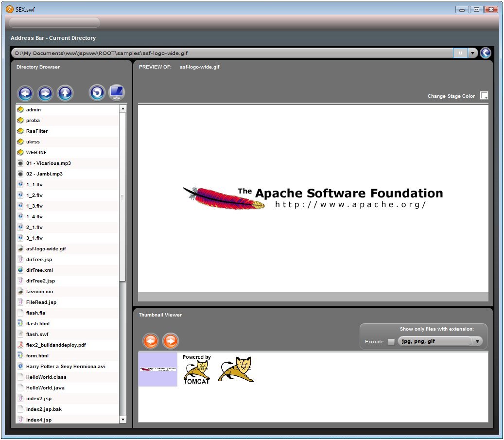The image size is (504, 440).
Task: Select the asf-logo-wide thumbnail
Action: click(x=158, y=369)
